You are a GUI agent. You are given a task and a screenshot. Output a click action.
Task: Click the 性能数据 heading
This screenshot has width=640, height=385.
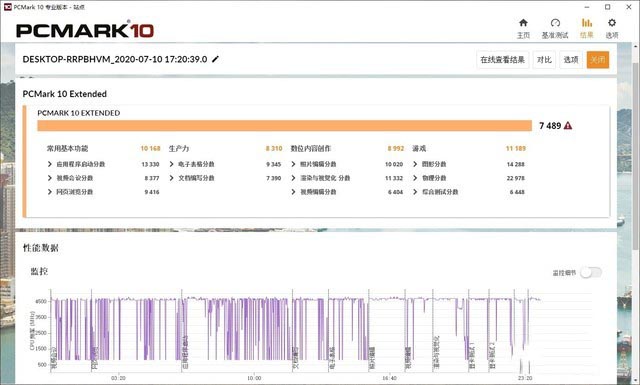[x=40, y=248]
